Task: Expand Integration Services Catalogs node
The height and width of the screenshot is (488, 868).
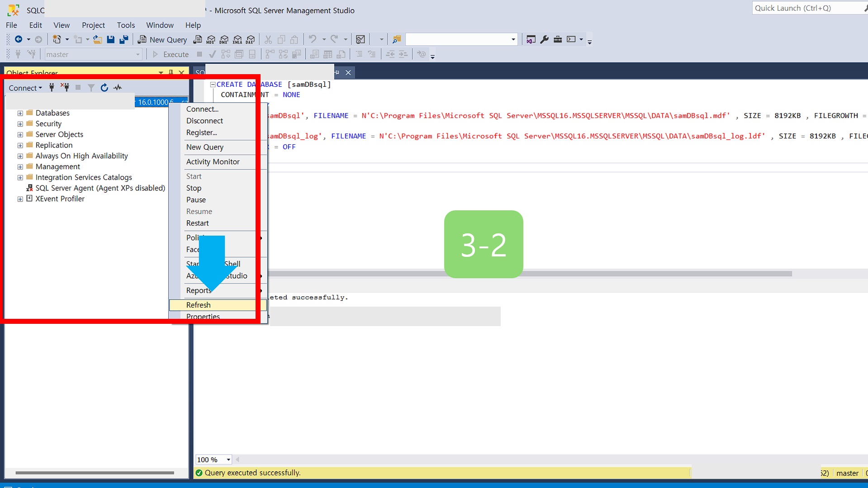Action: [20, 178]
